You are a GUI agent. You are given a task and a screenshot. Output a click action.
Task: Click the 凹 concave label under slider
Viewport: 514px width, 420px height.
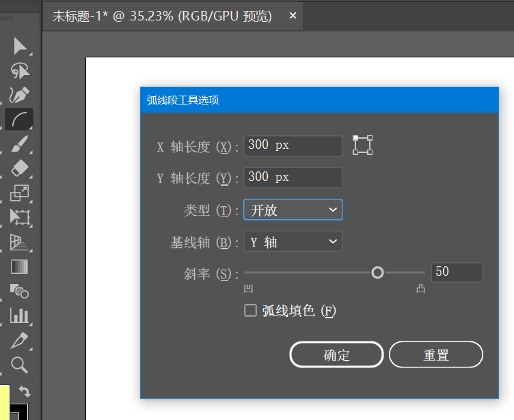pos(248,288)
